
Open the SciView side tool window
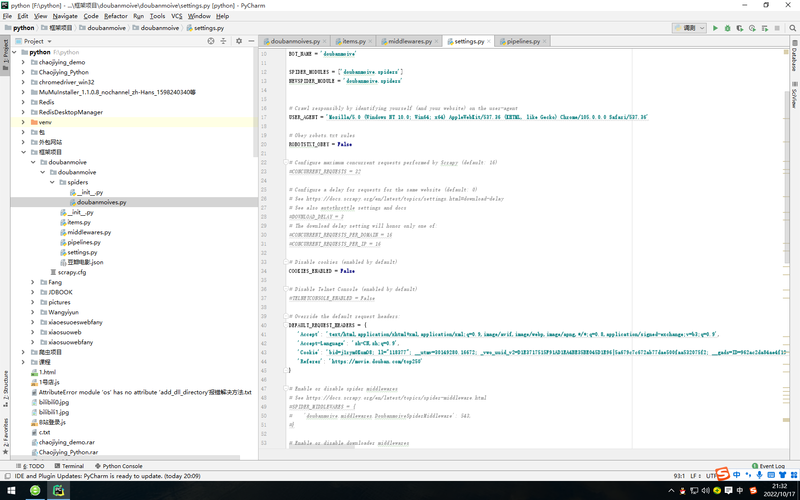pos(794,95)
